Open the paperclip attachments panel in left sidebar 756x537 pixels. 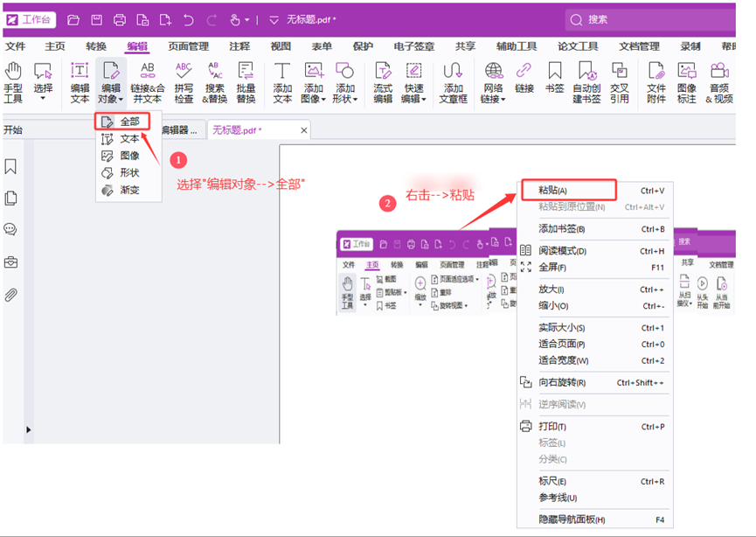(11, 295)
